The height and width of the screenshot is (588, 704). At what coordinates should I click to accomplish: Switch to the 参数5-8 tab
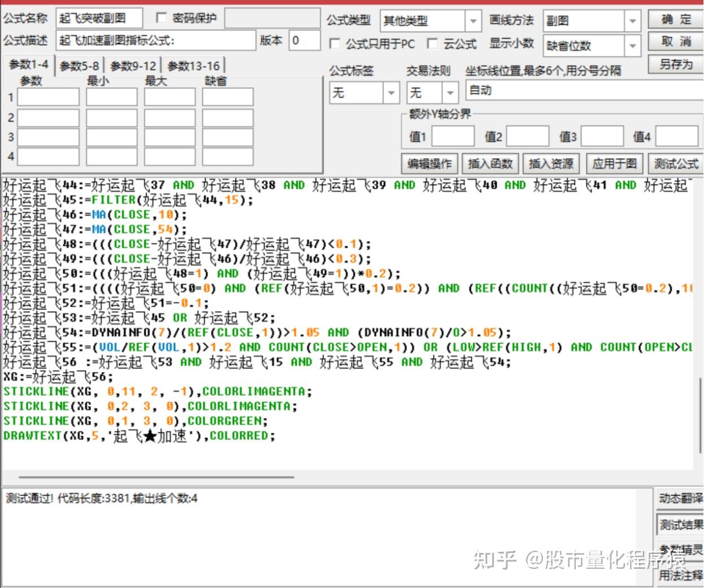[x=79, y=66]
